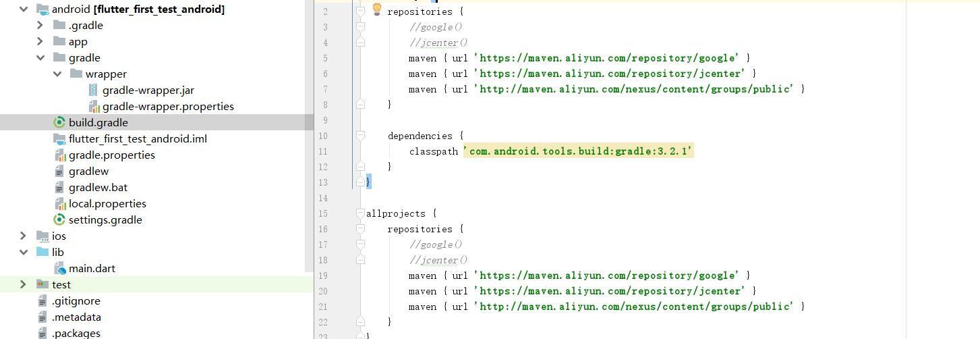Click local.properties file icon

point(59,204)
